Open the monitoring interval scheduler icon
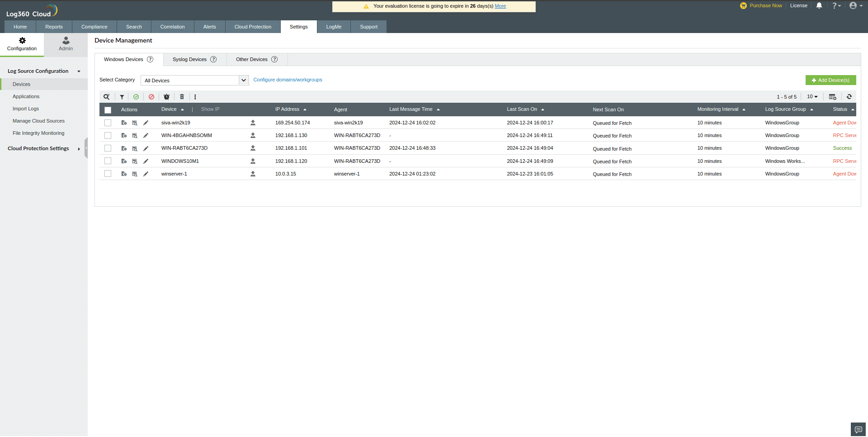 pyautogui.click(x=166, y=97)
